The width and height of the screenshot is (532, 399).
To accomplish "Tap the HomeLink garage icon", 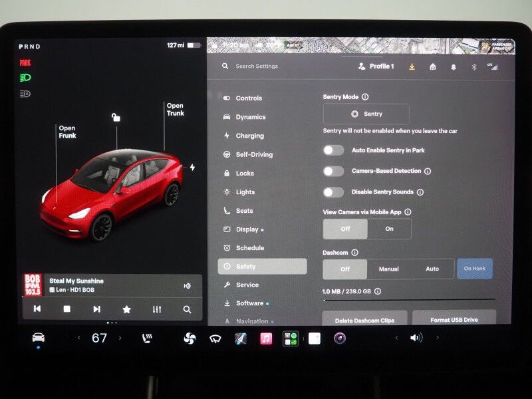I will 433,67.
